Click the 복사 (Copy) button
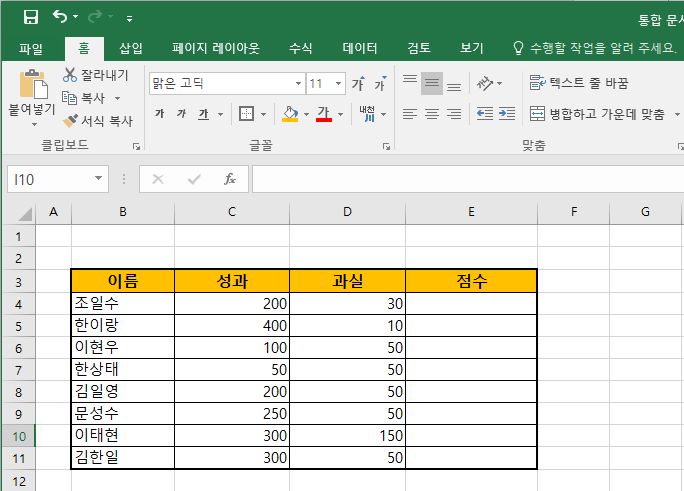 point(83,98)
